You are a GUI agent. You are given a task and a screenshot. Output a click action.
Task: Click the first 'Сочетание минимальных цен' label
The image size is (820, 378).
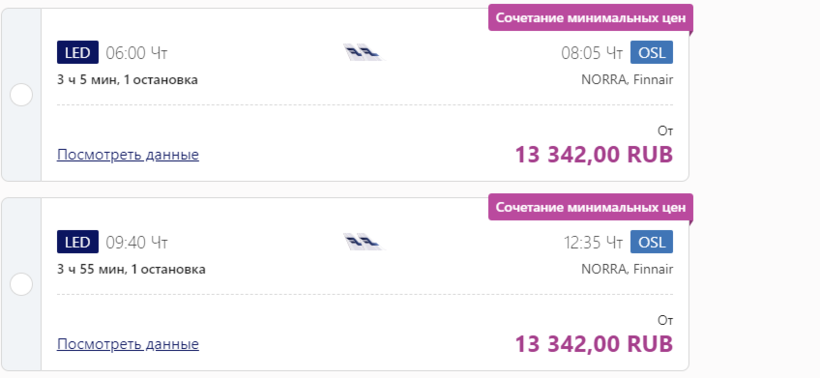(x=590, y=18)
